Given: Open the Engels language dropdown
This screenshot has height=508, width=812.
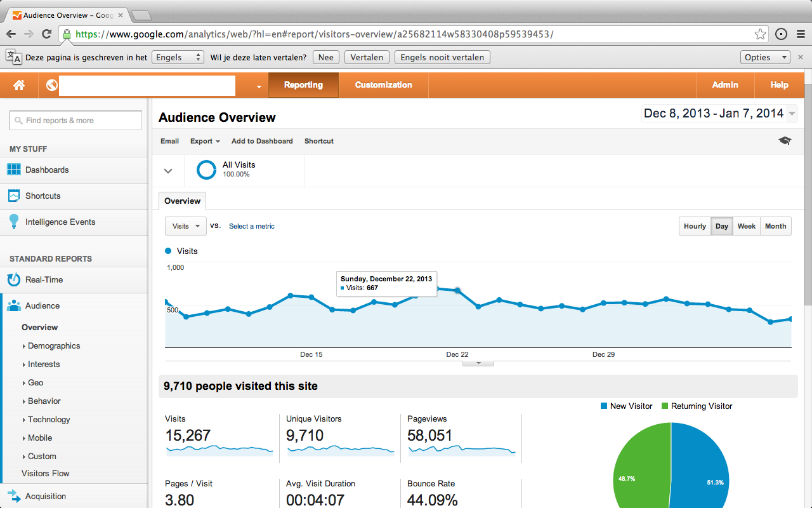Looking at the screenshot, I should click(178, 57).
